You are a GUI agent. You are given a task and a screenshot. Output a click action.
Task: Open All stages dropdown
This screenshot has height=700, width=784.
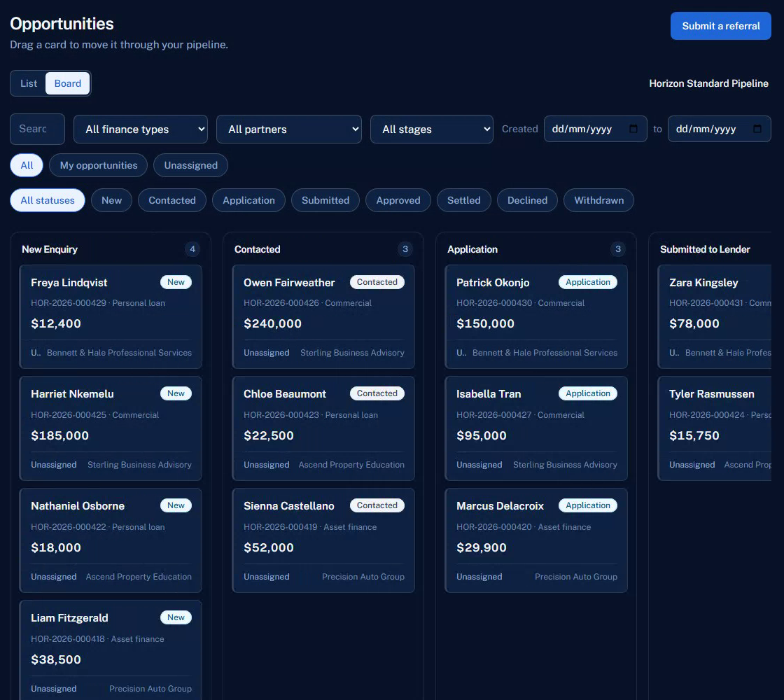pos(431,129)
